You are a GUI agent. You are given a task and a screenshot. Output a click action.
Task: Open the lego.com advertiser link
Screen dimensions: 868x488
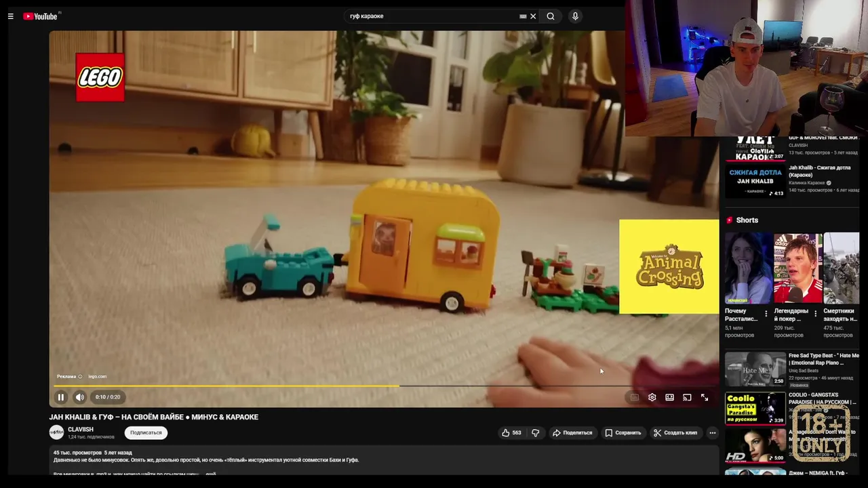pyautogui.click(x=97, y=376)
